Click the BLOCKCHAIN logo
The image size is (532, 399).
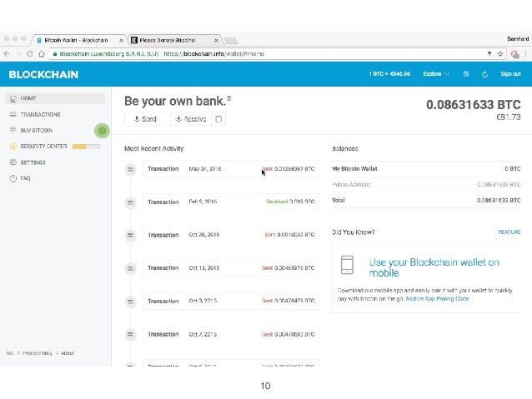pyautogui.click(x=43, y=75)
